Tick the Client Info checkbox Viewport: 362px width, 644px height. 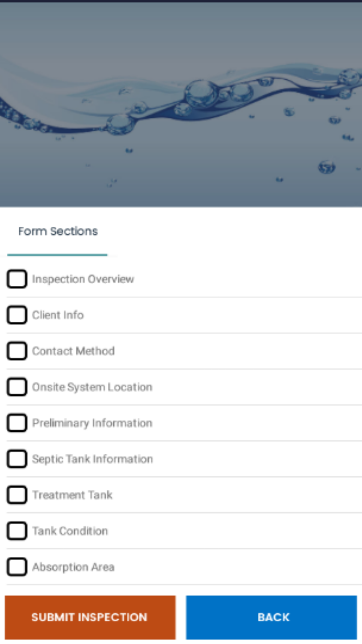17,315
